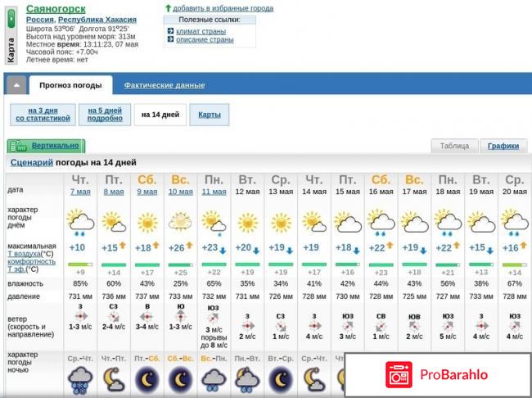Click добавить в избранные города link
Screen dimensions: 532x398
pos(223,8)
